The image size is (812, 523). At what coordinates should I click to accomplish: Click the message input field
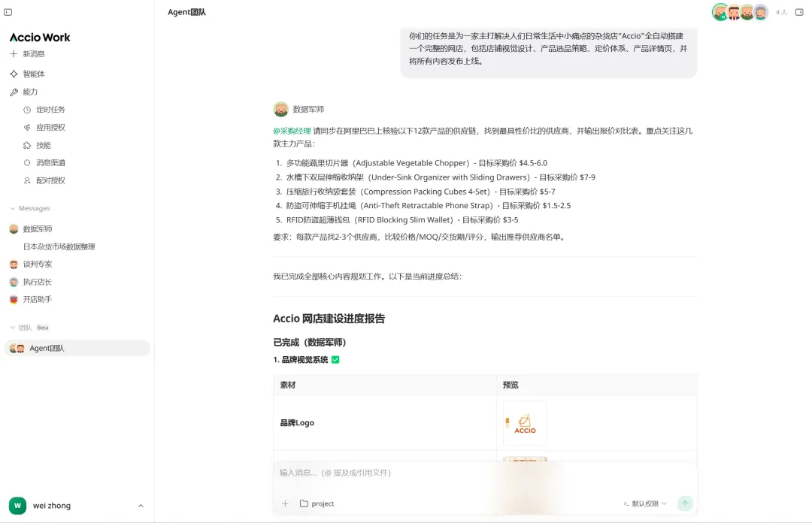[485, 473]
